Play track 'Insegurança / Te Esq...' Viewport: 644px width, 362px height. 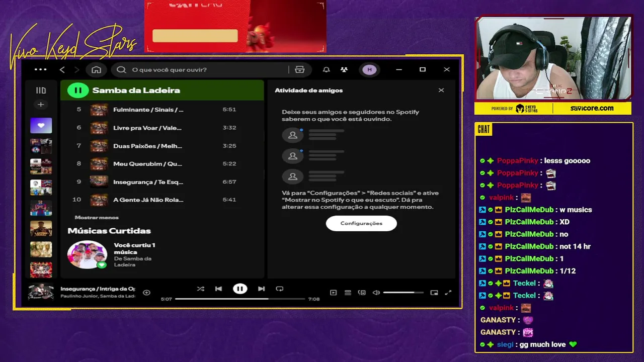[x=163, y=182]
